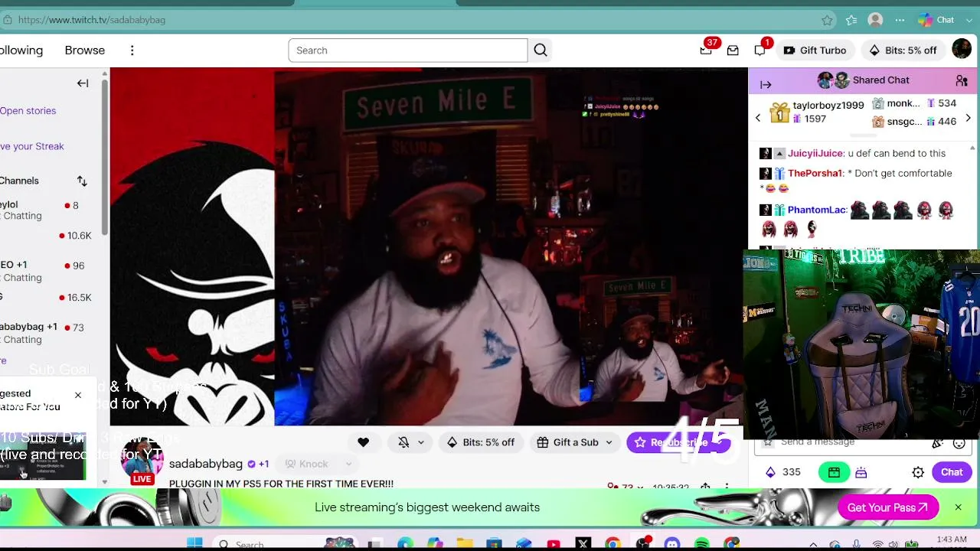This screenshot has width=980, height=551.
Task: Click the Shared Chat header label
Action: point(881,80)
